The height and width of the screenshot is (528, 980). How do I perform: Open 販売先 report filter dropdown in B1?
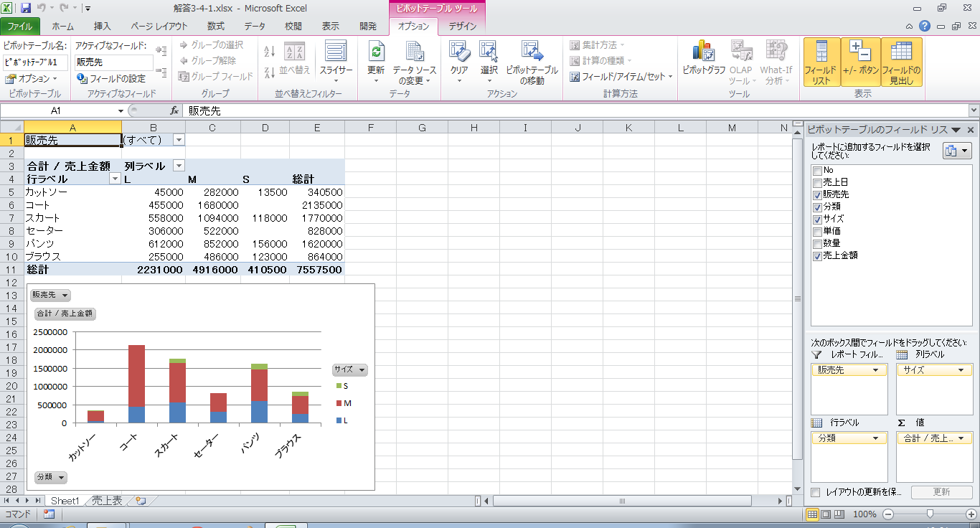click(x=179, y=140)
